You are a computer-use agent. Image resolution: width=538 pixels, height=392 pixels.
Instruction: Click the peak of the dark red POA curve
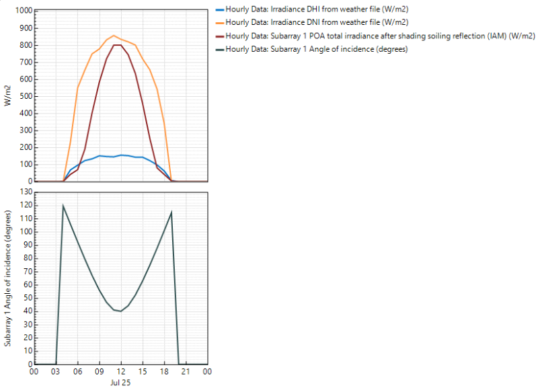point(117,45)
